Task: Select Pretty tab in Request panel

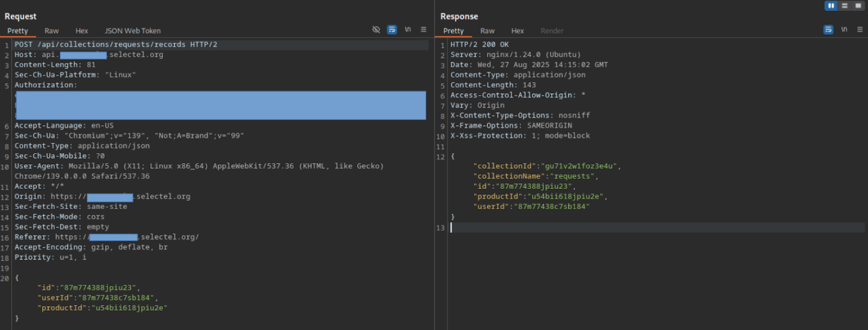Action: click(x=18, y=31)
